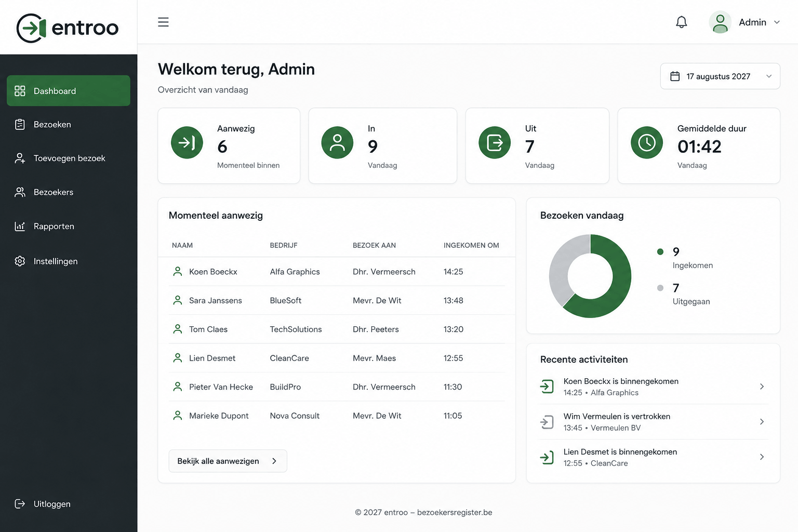This screenshot has height=532, width=798.
Task: Click the Admin username label
Action: tap(752, 22)
